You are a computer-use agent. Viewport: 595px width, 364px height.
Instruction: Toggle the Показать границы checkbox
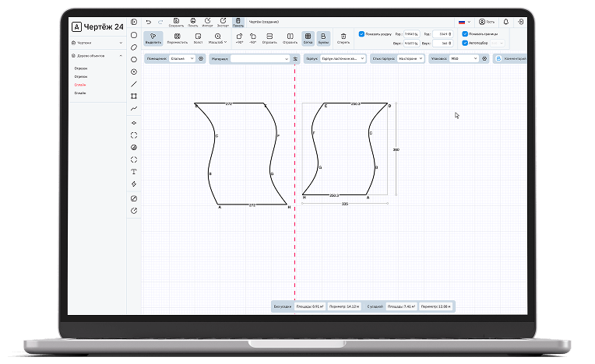click(465, 34)
